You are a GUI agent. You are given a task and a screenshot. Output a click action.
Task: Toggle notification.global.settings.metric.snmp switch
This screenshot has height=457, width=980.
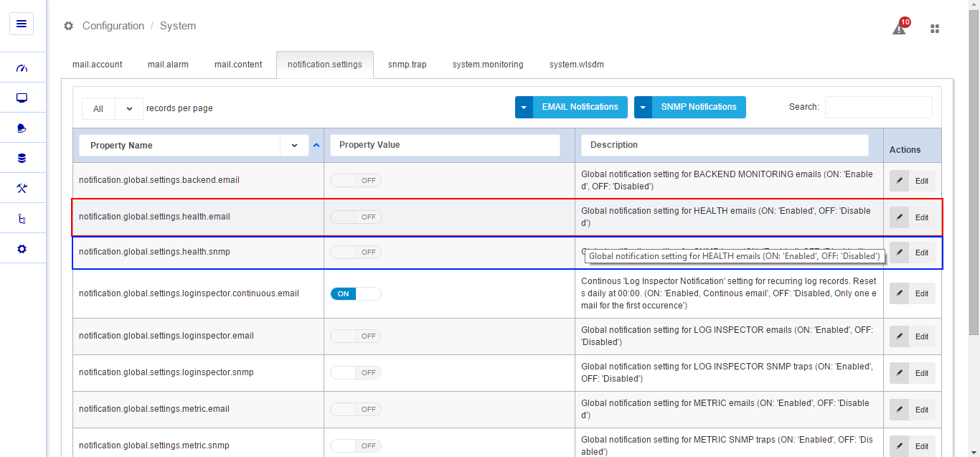[x=356, y=446]
